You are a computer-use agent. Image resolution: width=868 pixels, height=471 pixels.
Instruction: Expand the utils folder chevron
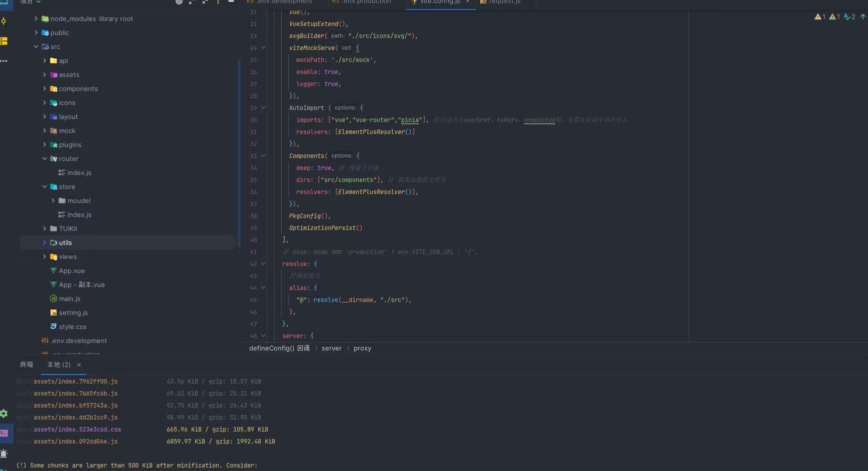[x=45, y=242]
